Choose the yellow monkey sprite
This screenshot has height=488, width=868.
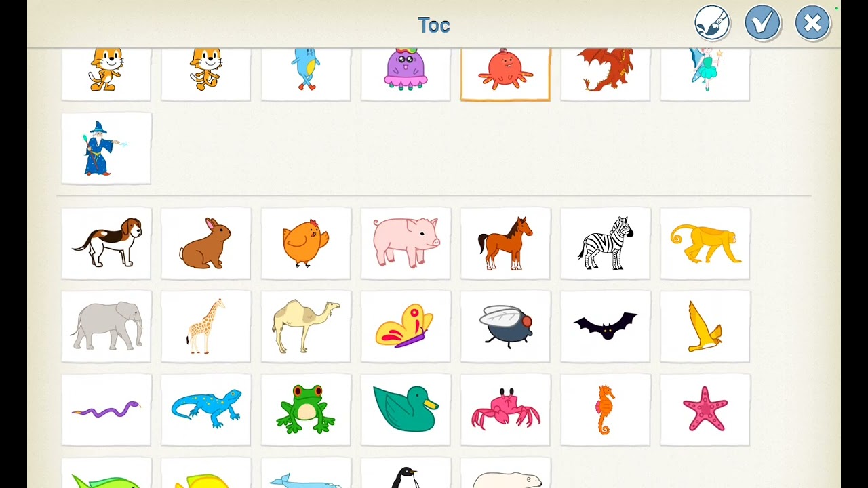pyautogui.click(x=705, y=243)
